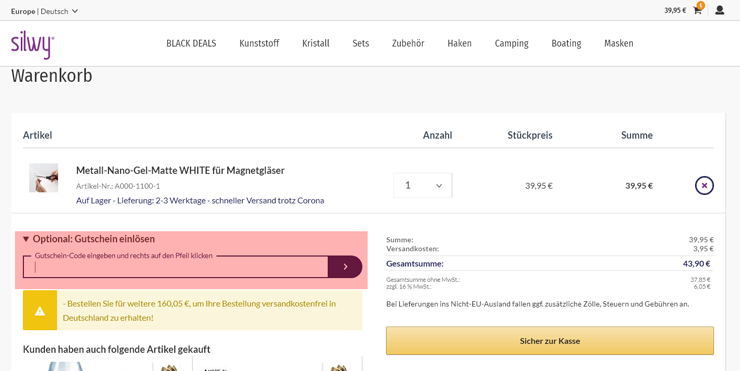
Task: Click the free shipping notice text
Action: click(x=199, y=311)
